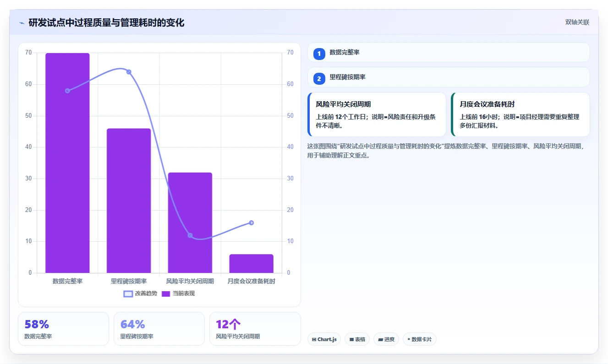
Task: Click the 当前表现 legend label
Action: (x=184, y=293)
